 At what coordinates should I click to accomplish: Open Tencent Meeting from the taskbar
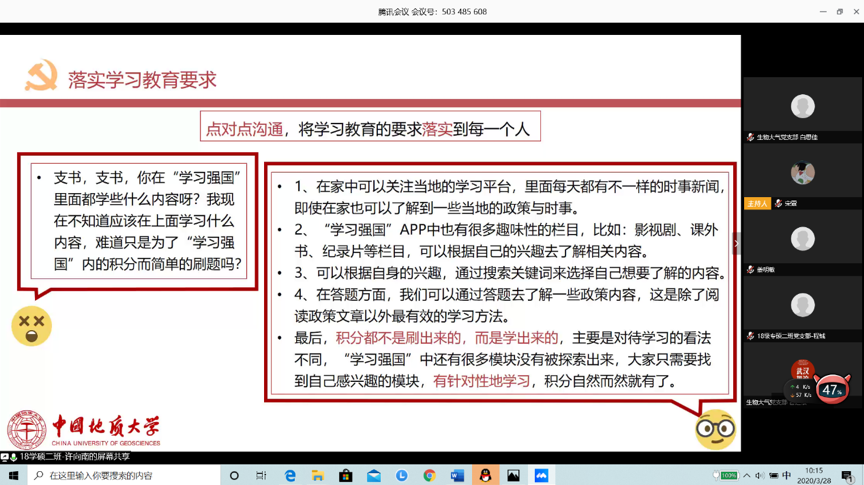(x=541, y=476)
